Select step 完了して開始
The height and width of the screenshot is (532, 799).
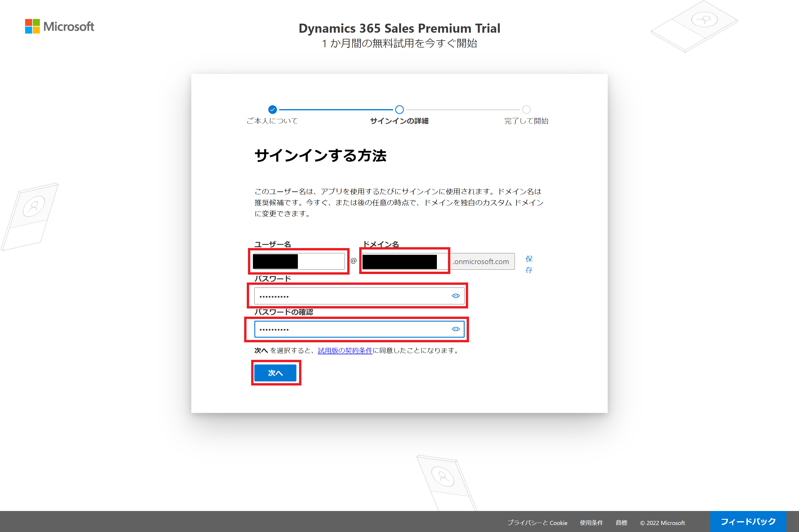tap(526, 115)
